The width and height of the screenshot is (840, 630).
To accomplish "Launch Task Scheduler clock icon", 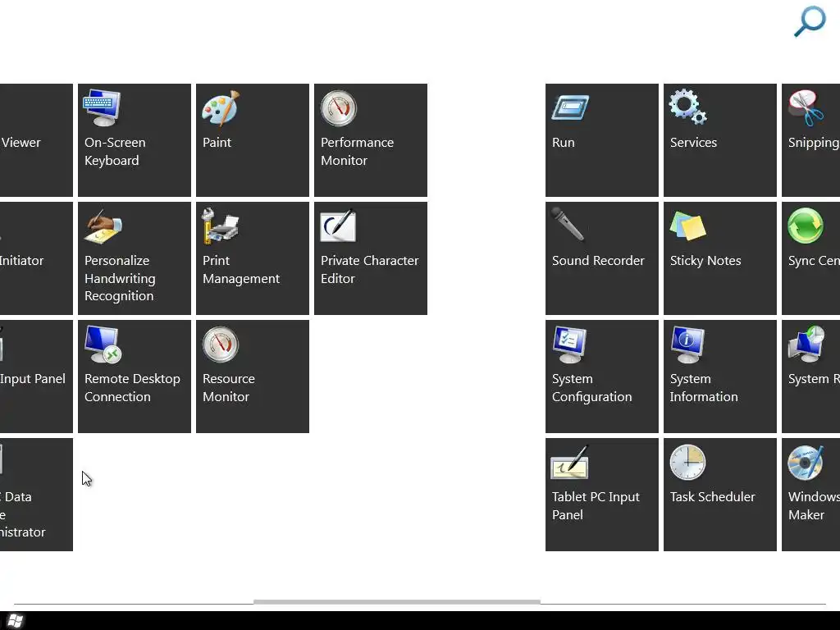I will [x=688, y=462].
